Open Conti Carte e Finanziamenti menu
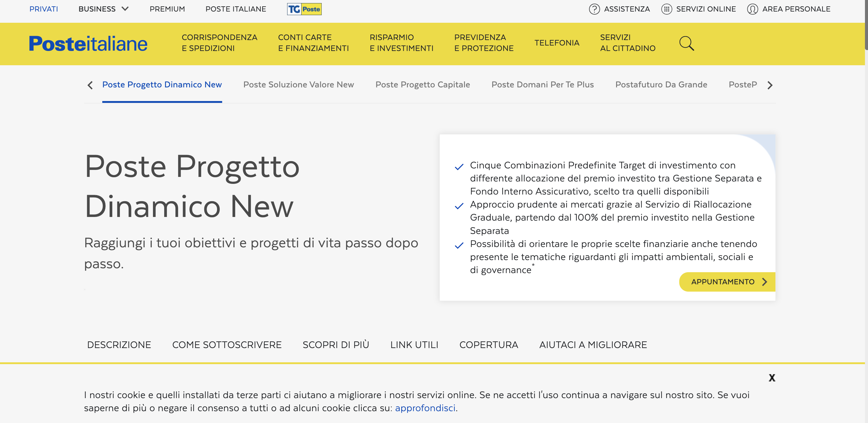This screenshot has width=868, height=423. pos(314,43)
